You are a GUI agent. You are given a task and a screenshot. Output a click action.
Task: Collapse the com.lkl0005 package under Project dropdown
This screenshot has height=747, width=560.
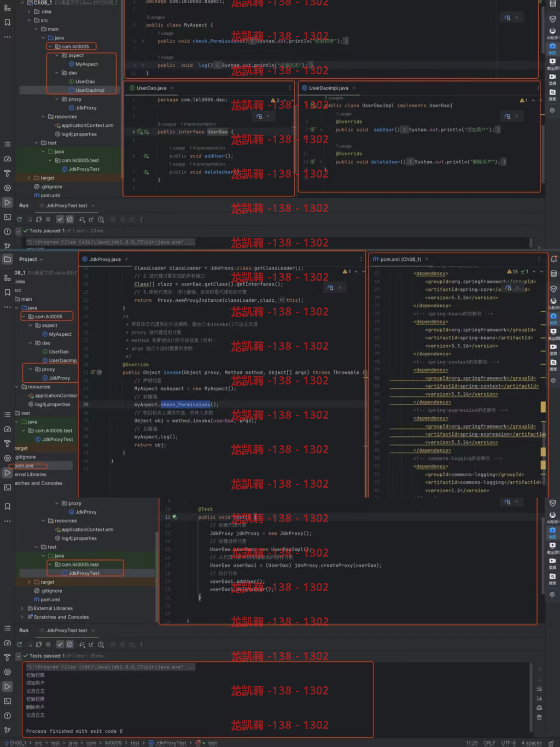(24, 317)
